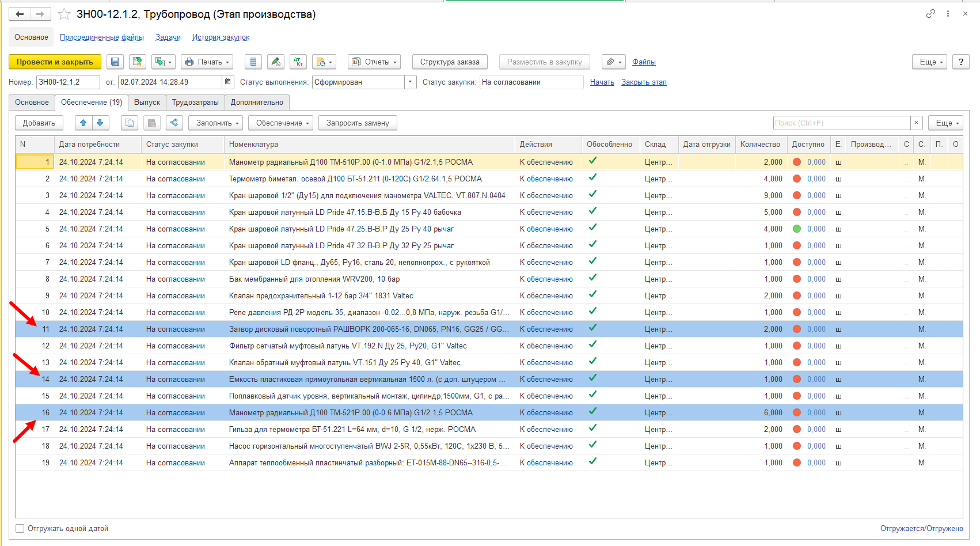Screen dimensions: 980x546
Task: Click the paste rows icon
Action: [152, 123]
